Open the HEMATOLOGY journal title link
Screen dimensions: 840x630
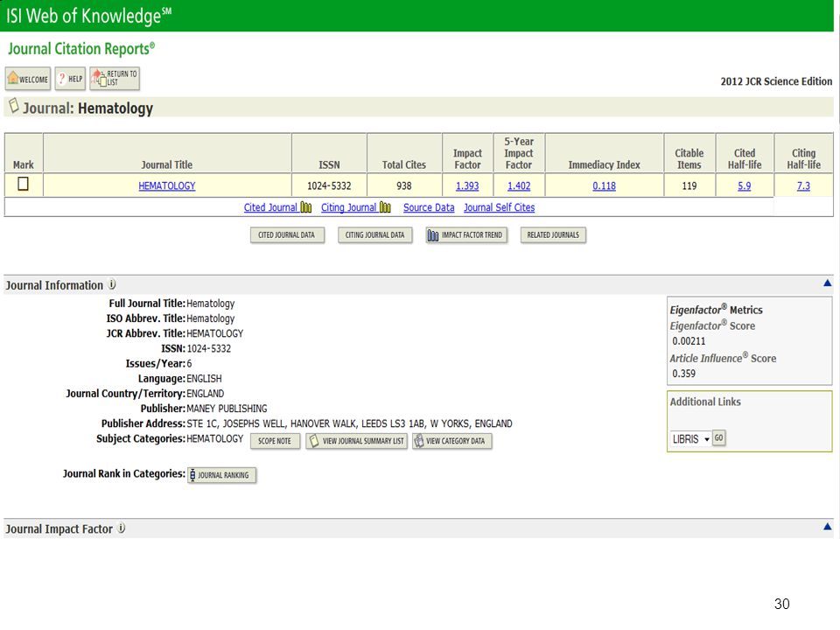[167, 185]
